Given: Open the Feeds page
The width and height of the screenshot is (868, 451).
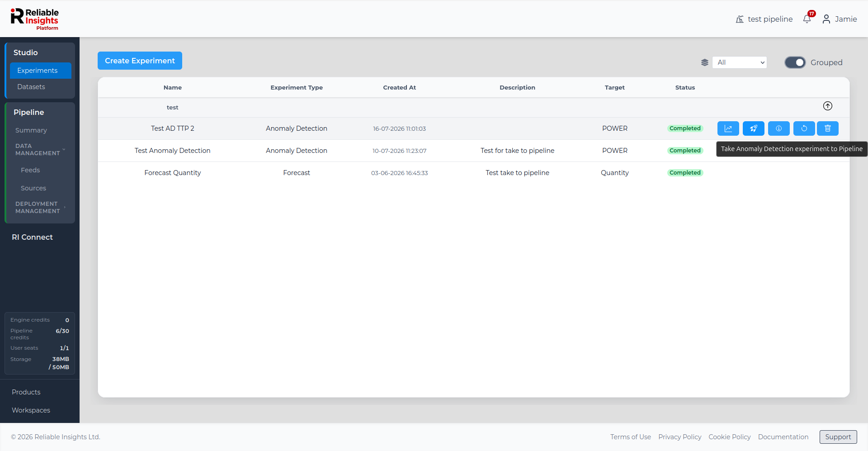Looking at the screenshot, I should (x=30, y=170).
